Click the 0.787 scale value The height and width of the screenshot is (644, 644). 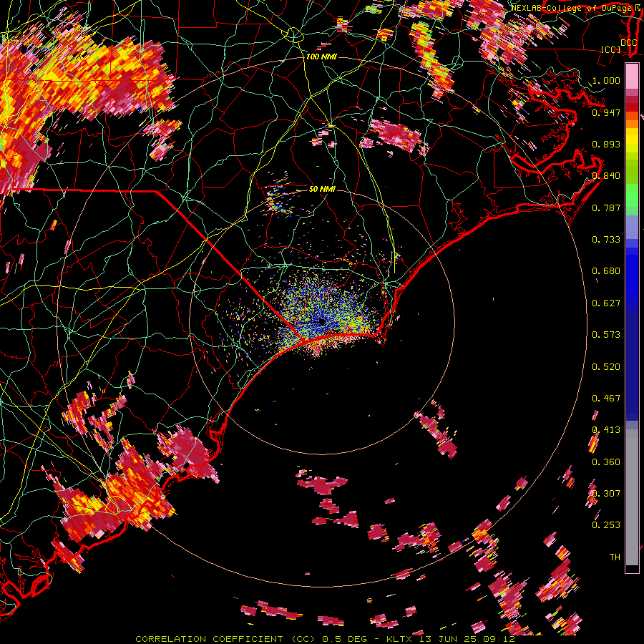[606, 208]
